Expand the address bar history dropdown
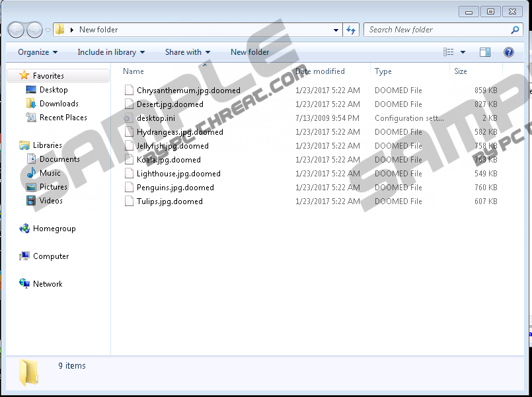 336,30
